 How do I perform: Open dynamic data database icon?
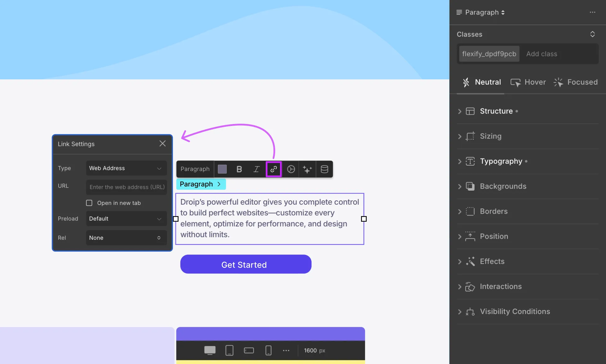tap(324, 169)
